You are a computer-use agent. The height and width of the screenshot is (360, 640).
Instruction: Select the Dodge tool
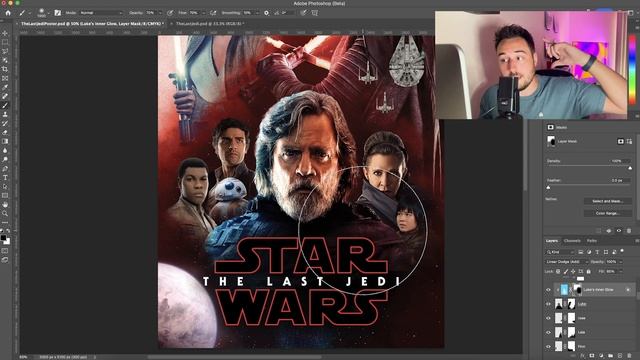5,159
